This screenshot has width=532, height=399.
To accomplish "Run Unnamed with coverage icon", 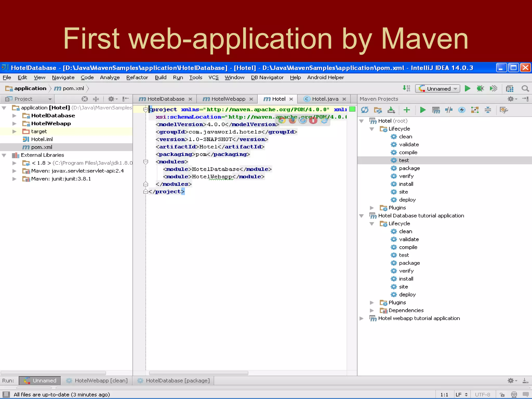I will click(493, 89).
